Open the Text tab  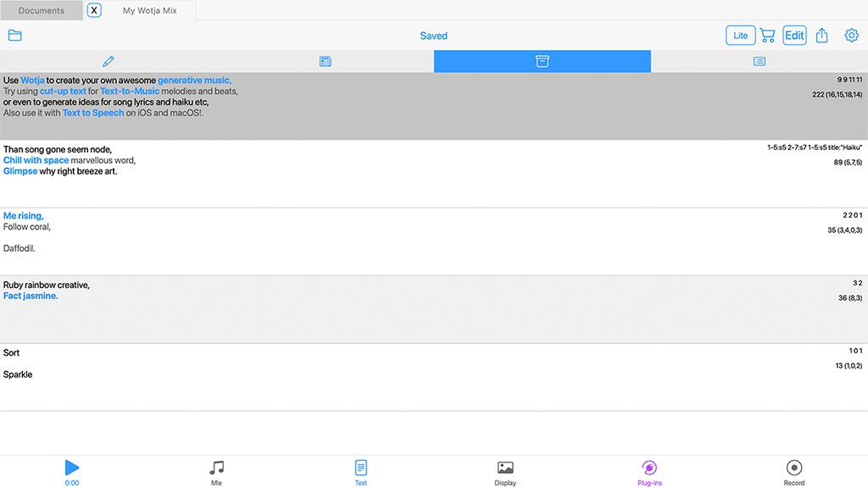tap(361, 472)
